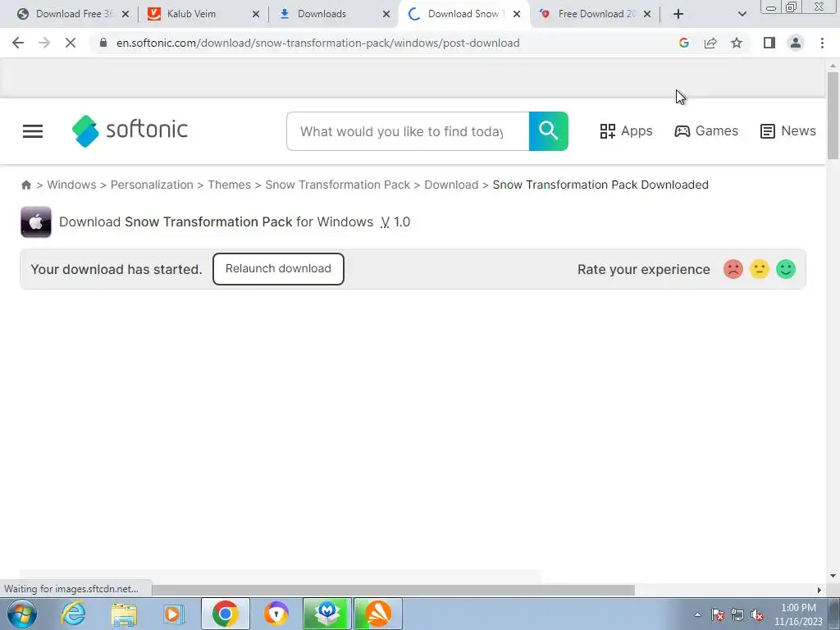840x630 pixels.
Task: Open the Malwarebytes installer taskbar icon
Action: 326,614
